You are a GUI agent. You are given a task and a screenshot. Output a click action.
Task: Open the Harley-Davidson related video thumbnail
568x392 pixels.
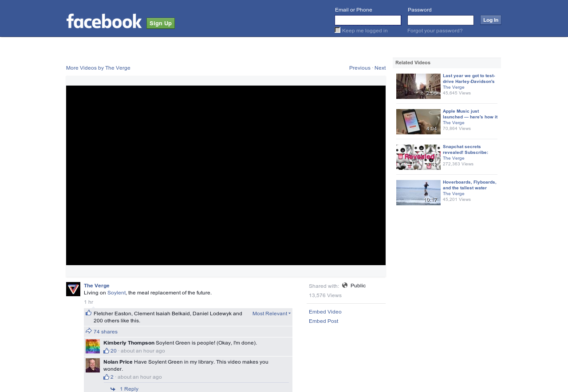(418, 86)
